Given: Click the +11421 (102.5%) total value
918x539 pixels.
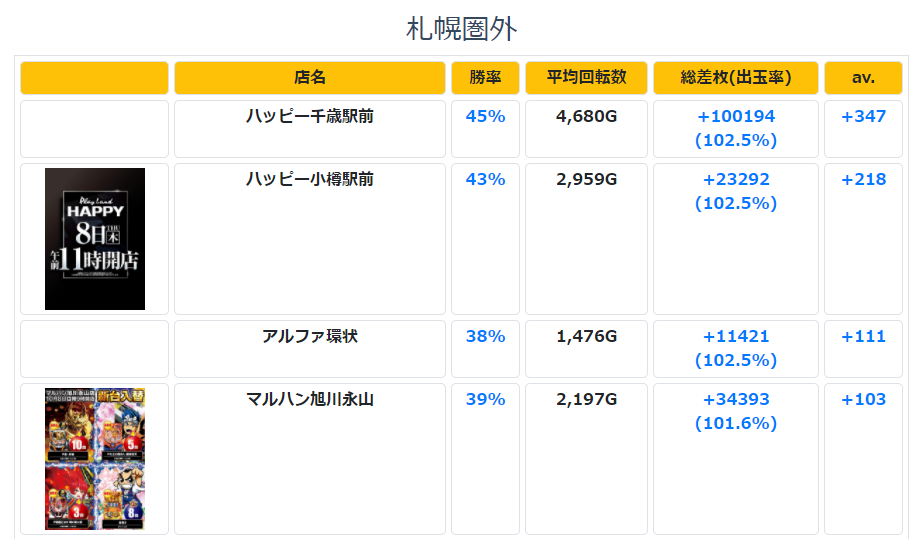Looking at the screenshot, I should coord(736,348).
